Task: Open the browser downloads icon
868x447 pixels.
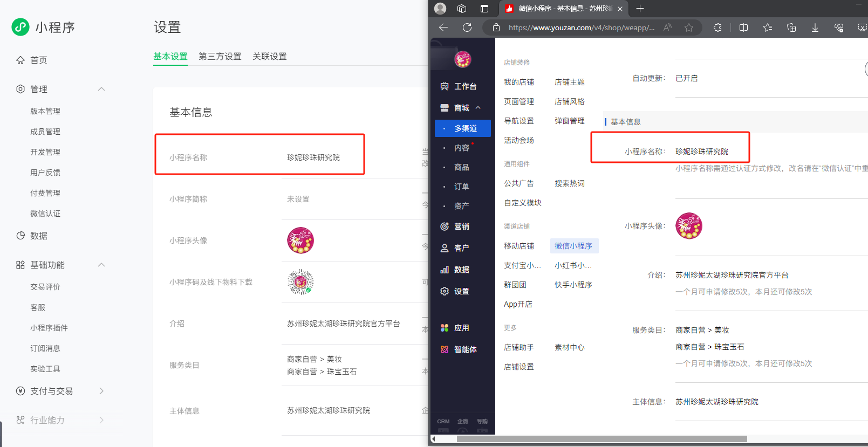Action: 815,27
